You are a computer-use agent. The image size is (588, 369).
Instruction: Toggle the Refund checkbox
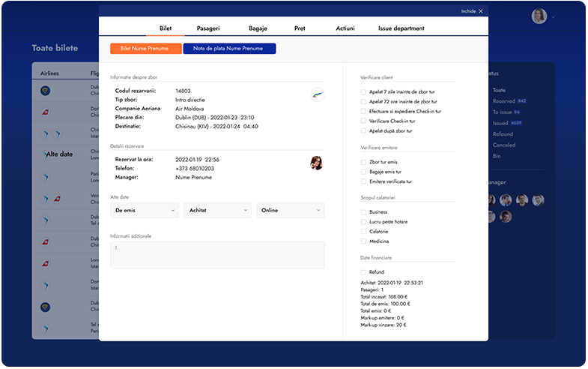pos(363,272)
